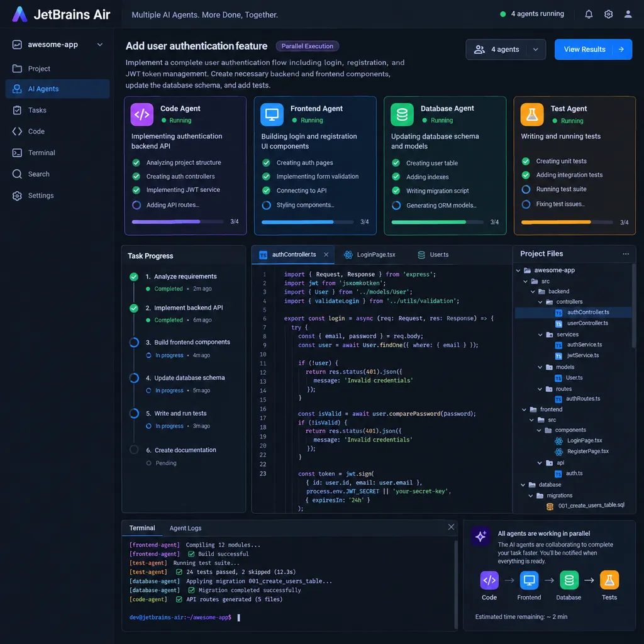Screen dimensions: 644x644
Task: Click the JetBrains Air logo icon
Action: (x=19, y=14)
